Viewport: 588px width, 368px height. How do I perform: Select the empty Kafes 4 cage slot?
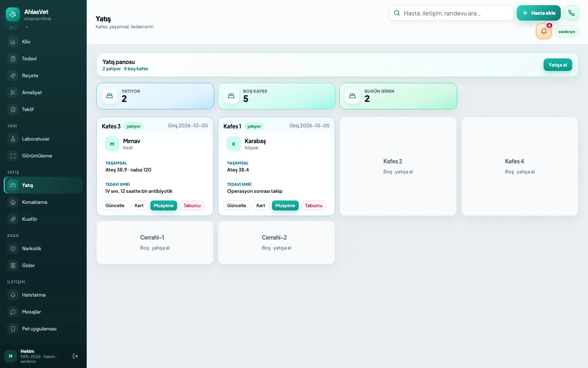point(520,166)
